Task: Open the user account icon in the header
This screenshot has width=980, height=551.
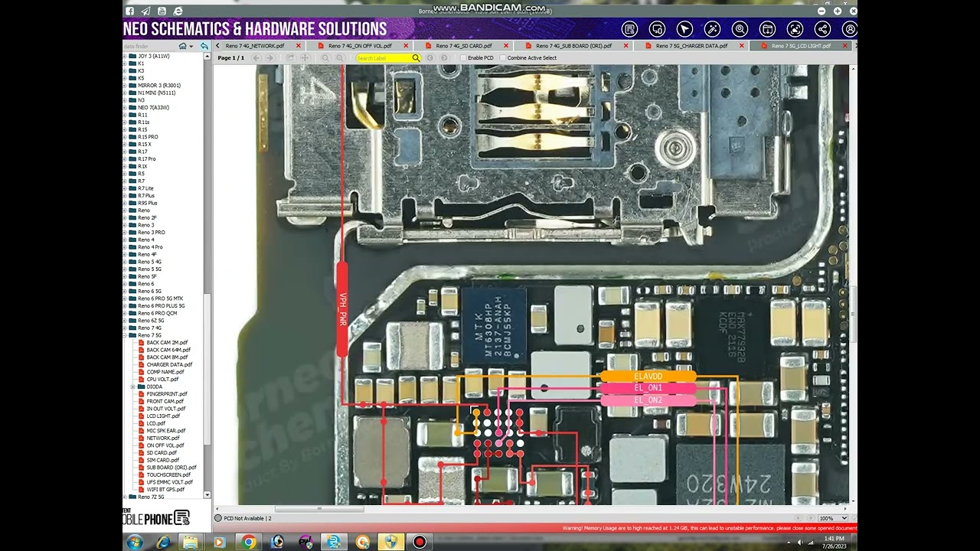Action: click(849, 29)
